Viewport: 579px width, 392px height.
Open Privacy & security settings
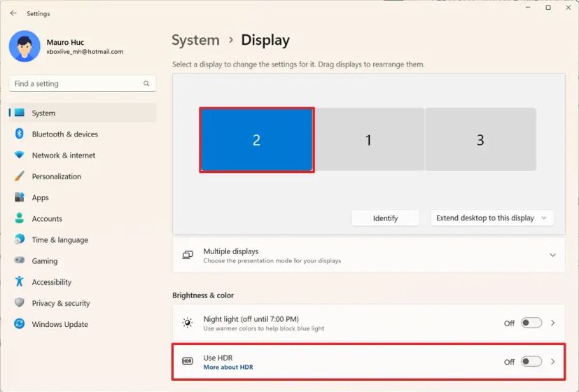coord(82,303)
